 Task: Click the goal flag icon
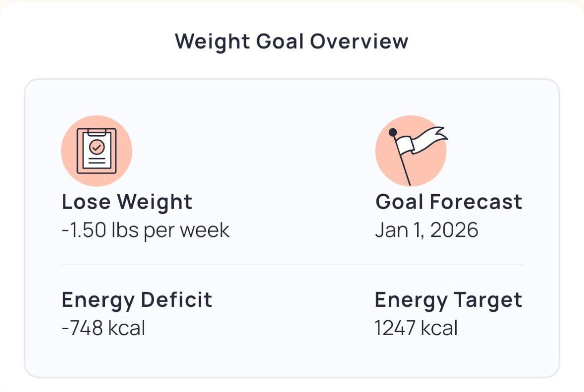pos(411,151)
